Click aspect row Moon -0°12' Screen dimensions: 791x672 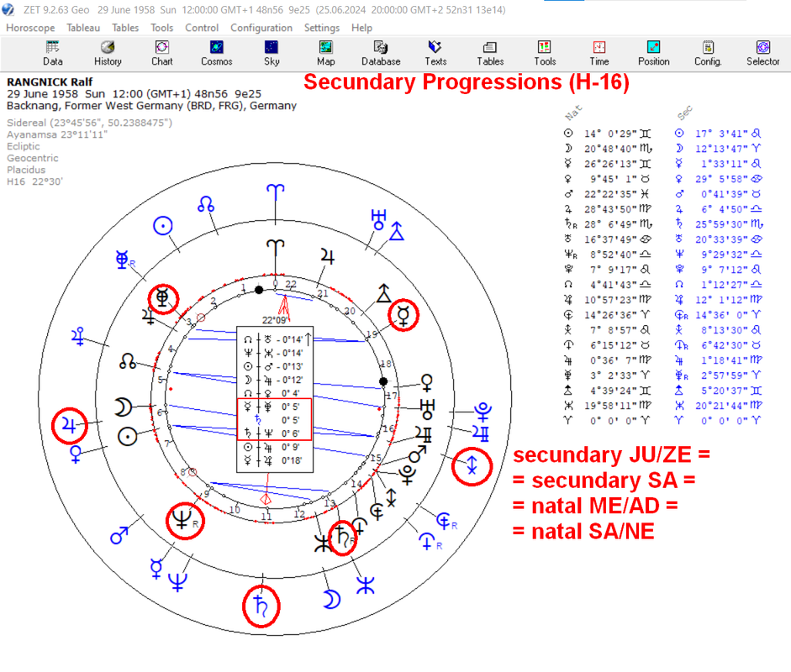point(272,381)
